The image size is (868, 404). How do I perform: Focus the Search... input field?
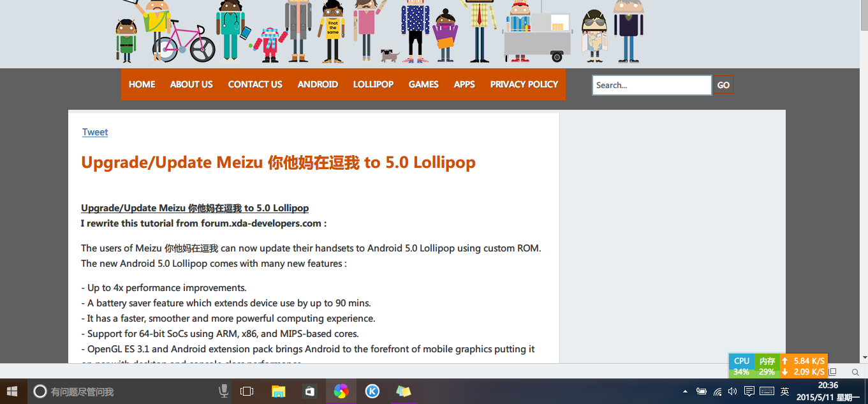(x=652, y=85)
